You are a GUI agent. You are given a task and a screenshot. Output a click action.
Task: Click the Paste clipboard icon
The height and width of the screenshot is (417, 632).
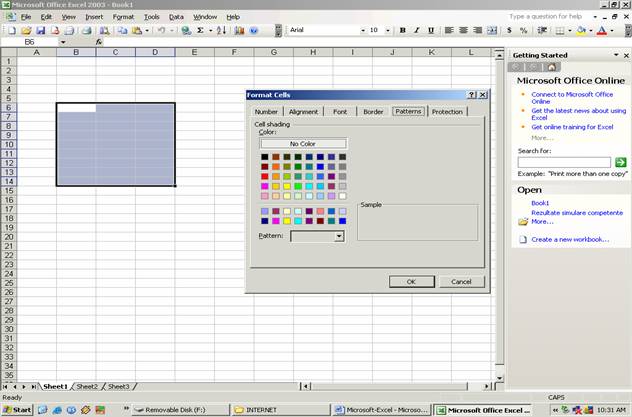[x=137, y=30]
